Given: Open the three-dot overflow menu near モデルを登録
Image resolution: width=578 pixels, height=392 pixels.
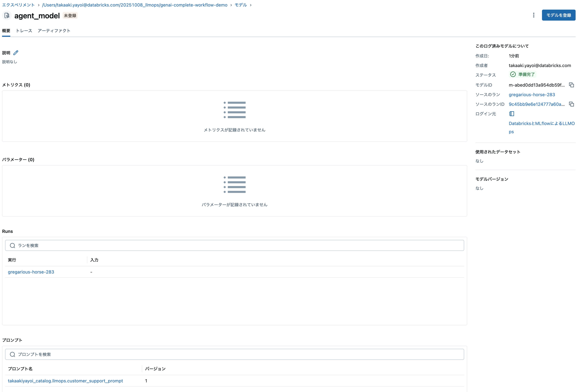Looking at the screenshot, I should point(533,15).
